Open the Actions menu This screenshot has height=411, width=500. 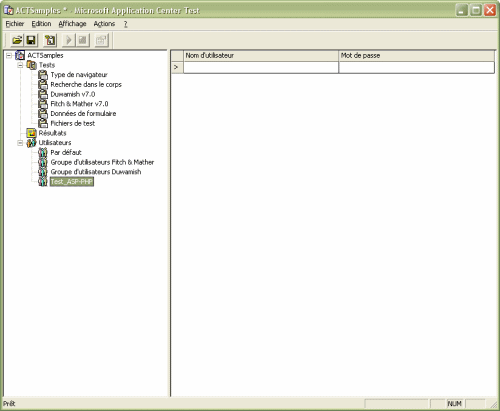pos(104,24)
